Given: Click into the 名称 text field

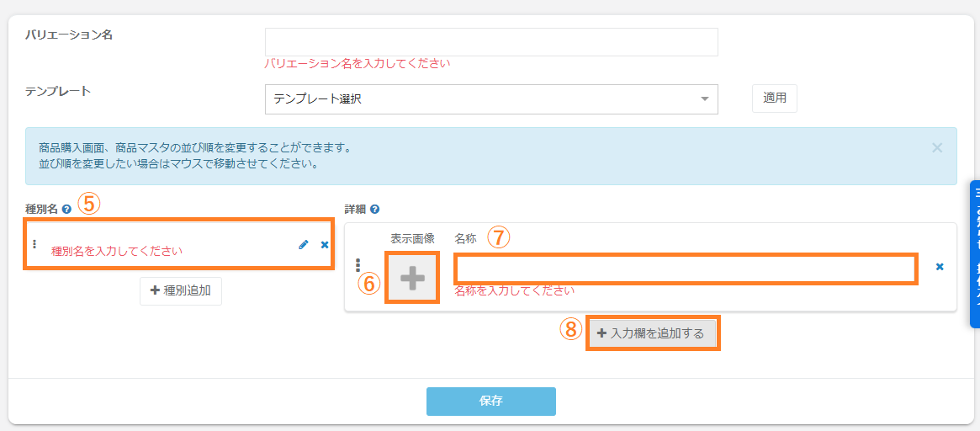Looking at the screenshot, I should [685, 269].
